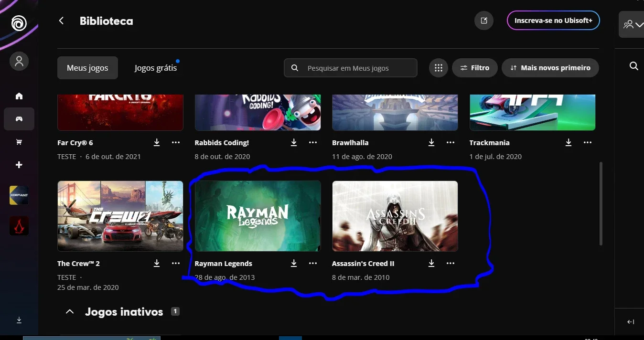Open the Filtro button
Image resolution: width=644 pixels, height=340 pixels.
click(475, 68)
